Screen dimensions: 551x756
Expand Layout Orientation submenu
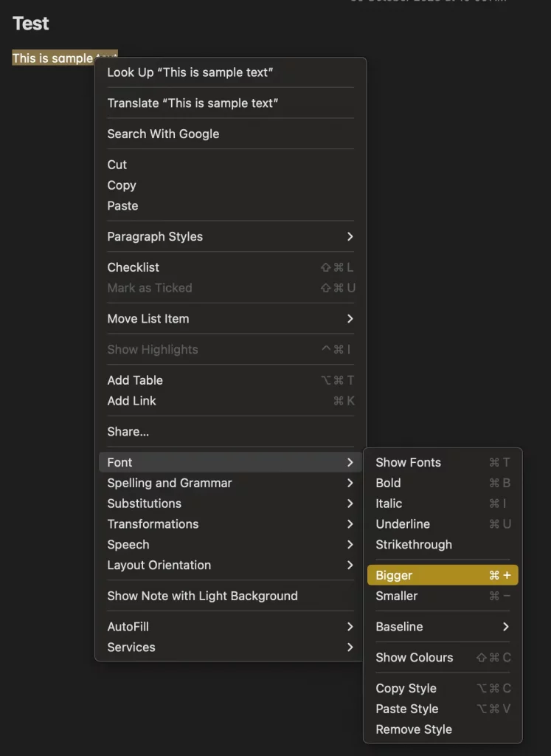click(x=231, y=565)
